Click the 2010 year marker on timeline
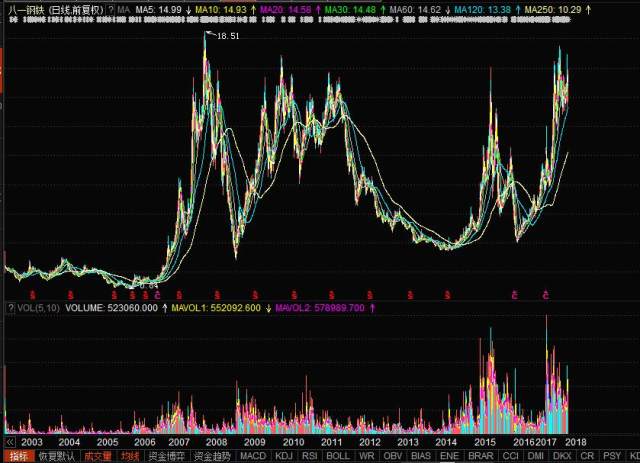 292,441
